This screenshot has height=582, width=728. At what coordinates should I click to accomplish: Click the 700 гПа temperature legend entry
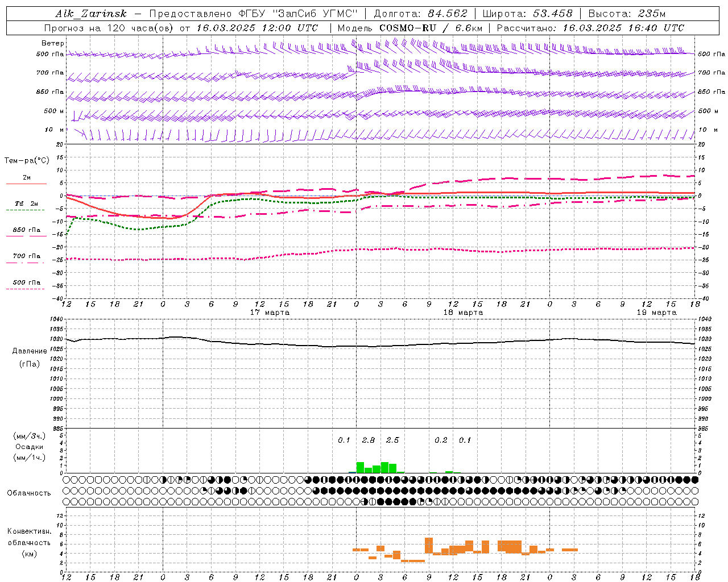point(26,256)
